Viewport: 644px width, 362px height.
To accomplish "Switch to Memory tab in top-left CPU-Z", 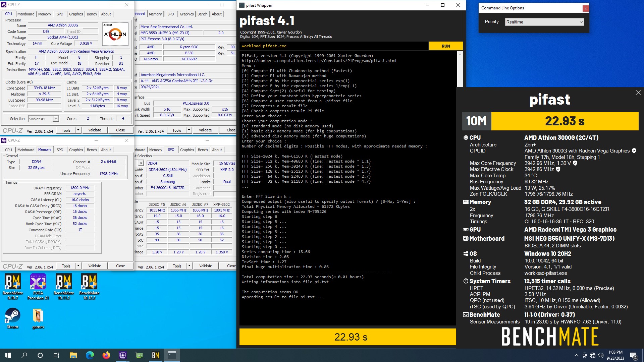I will click(45, 14).
